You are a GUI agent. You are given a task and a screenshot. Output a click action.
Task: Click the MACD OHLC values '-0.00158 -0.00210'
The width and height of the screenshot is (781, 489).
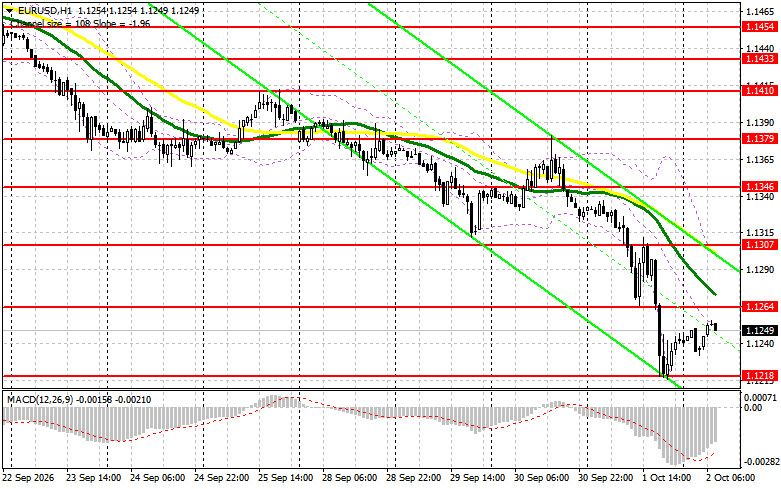(113, 399)
